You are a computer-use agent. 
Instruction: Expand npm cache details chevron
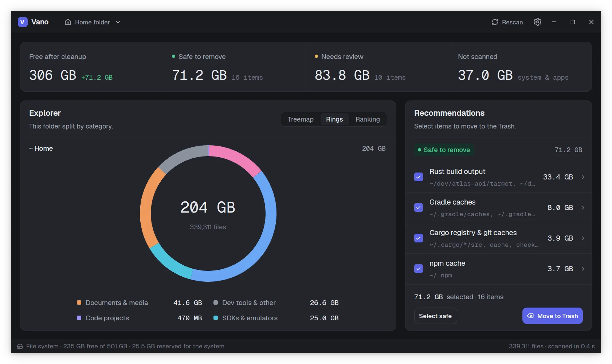[583, 269]
